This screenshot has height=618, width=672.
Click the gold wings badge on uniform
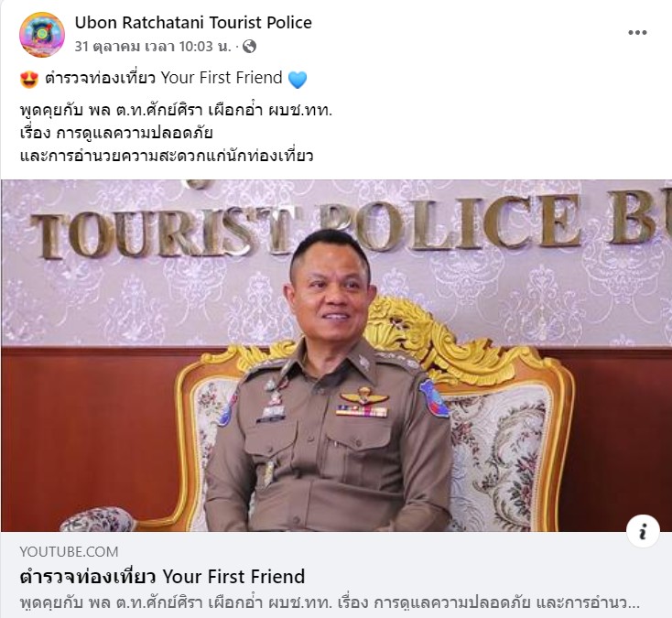(x=364, y=396)
